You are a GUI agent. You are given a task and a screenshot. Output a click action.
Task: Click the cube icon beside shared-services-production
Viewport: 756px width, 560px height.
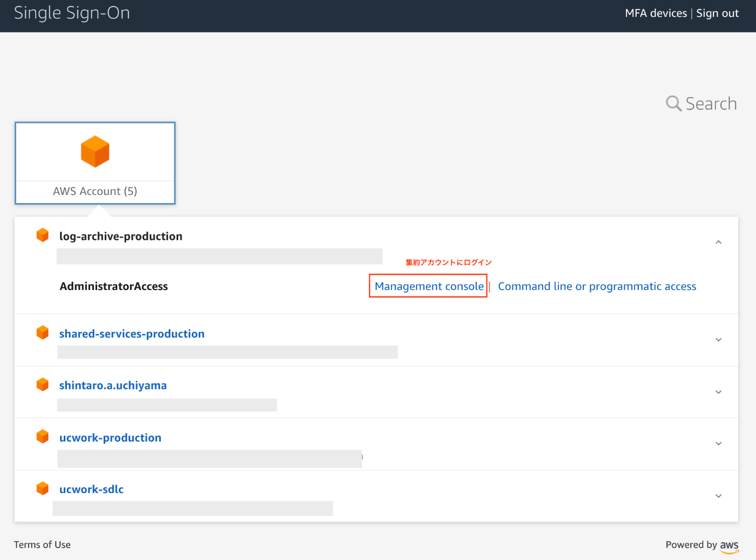43,333
